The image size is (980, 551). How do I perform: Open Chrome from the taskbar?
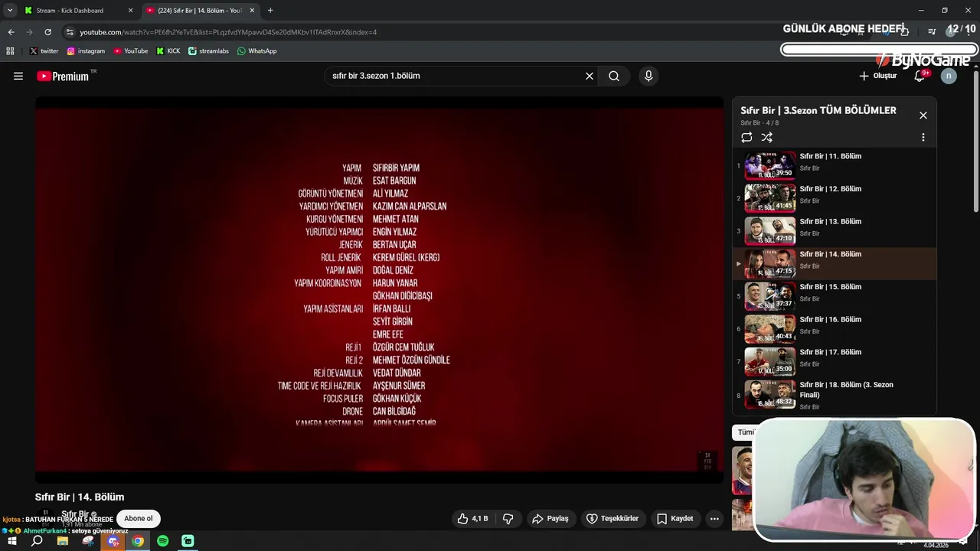point(138,541)
